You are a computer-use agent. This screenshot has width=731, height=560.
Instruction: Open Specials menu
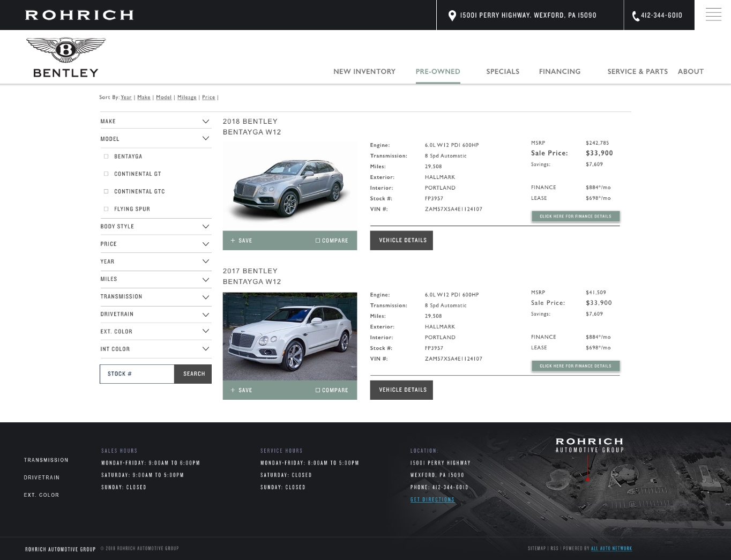click(x=503, y=71)
